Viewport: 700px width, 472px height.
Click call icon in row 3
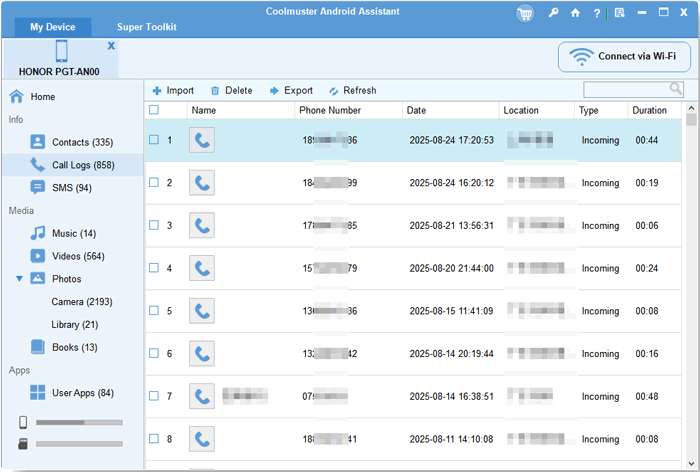coord(202,226)
